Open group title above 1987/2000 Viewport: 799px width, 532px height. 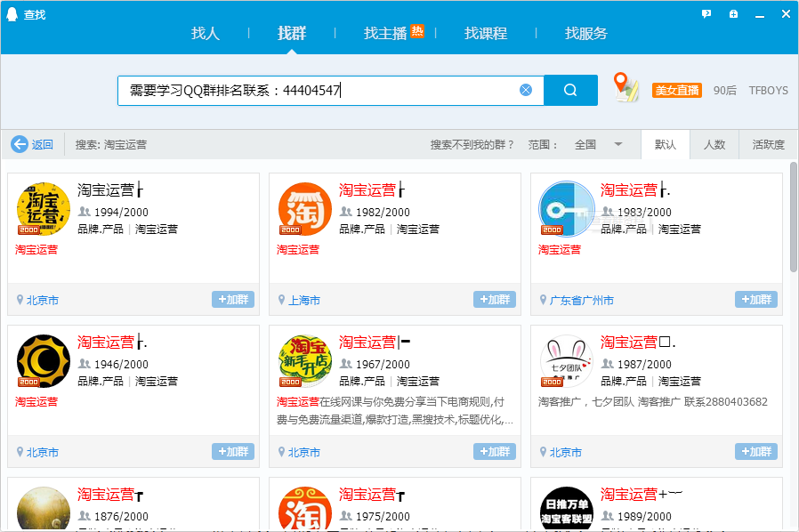(638, 342)
